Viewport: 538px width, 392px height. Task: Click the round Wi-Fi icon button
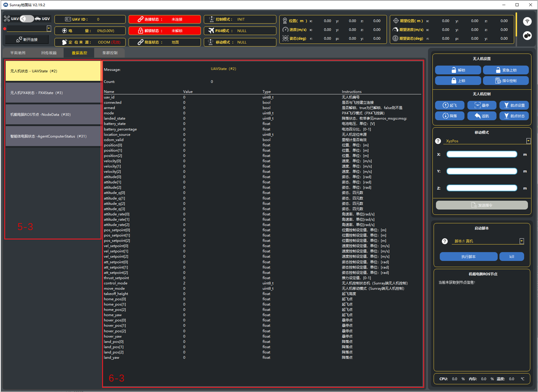(527, 21)
